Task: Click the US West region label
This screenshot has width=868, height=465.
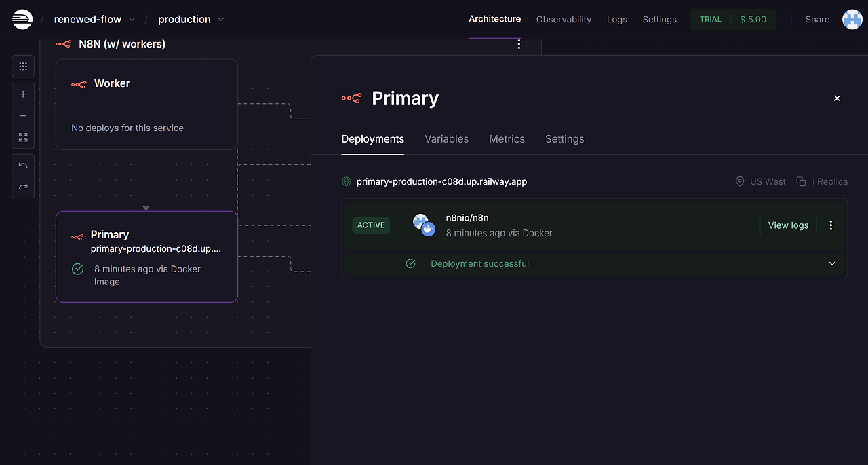Action: tap(768, 181)
